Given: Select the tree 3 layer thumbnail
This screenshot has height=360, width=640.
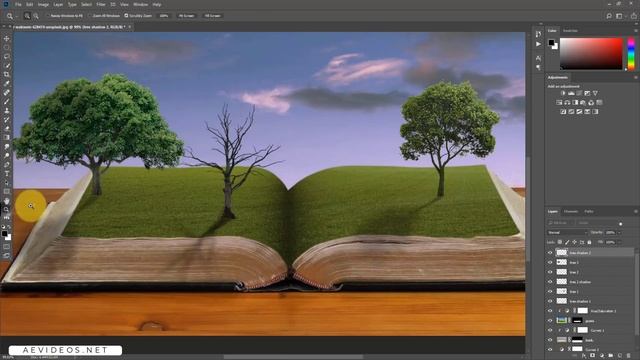Looking at the screenshot, I should (562, 262).
